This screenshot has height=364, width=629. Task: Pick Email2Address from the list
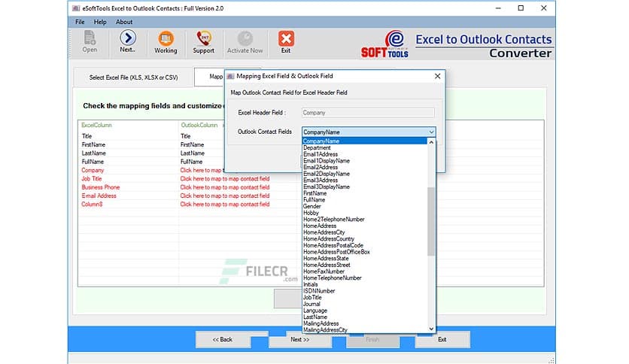click(364, 167)
